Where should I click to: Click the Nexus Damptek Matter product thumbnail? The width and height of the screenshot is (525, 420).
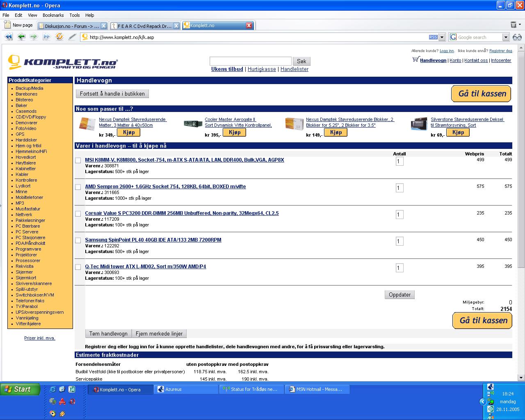tap(87, 124)
